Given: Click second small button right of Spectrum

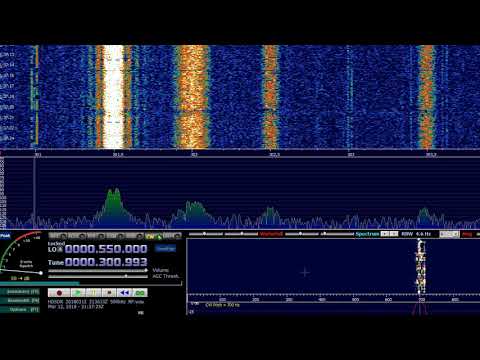Looking at the screenshot, I should 394,234.
